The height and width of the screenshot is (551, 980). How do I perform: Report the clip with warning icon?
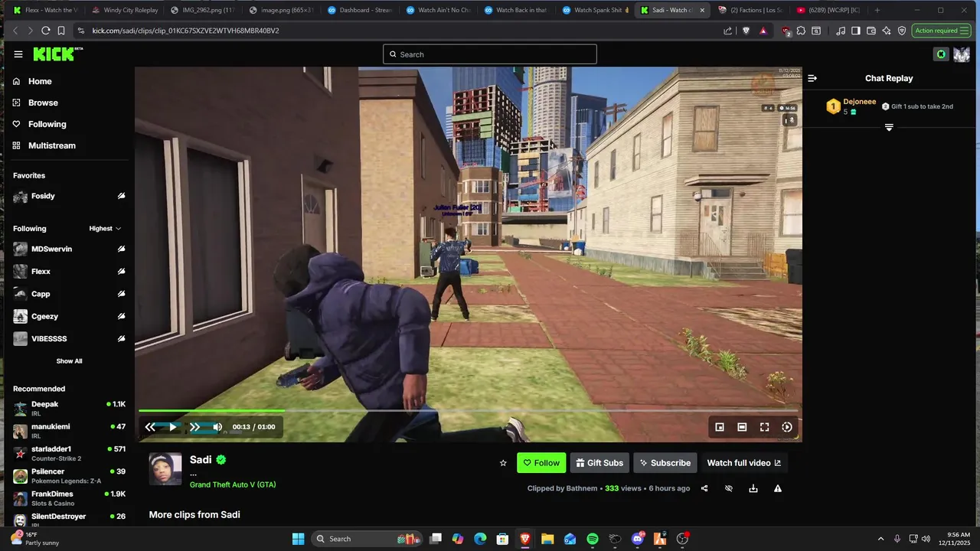pos(778,488)
